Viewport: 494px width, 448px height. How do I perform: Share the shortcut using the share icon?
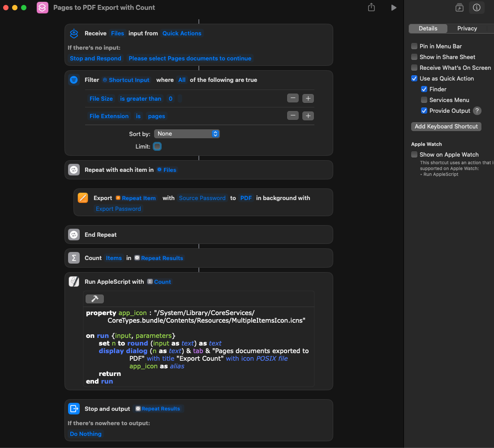tap(371, 7)
